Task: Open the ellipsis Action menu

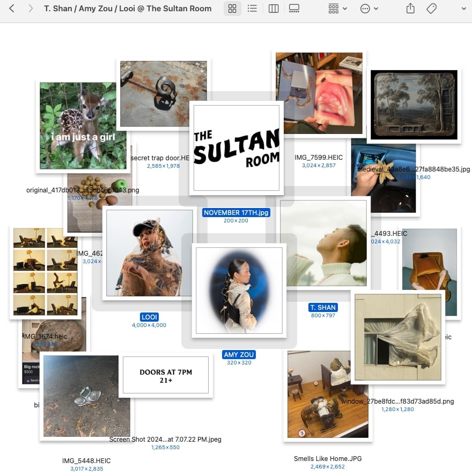Action: point(369,9)
